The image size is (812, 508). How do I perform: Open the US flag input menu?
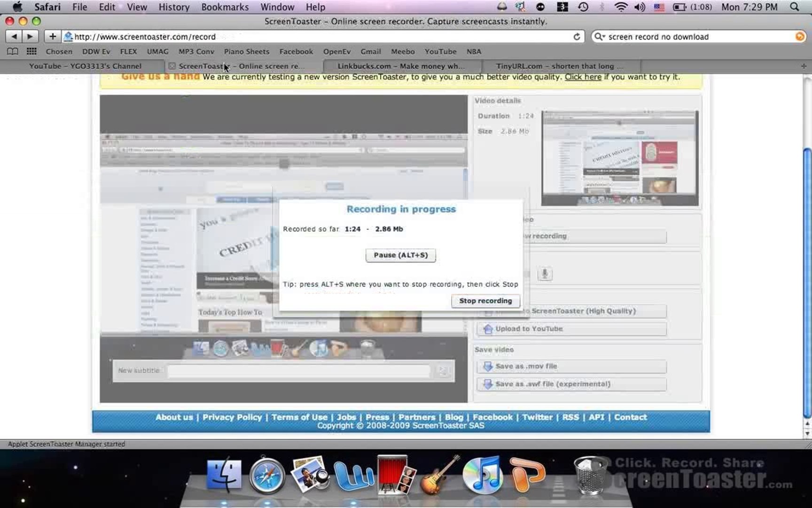click(x=659, y=7)
